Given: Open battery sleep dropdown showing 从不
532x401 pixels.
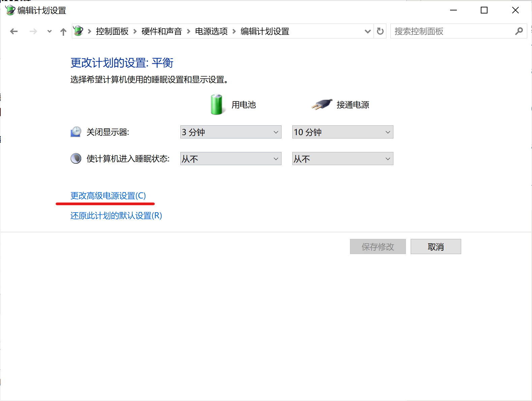Looking at the screenshot, I should 231,159.
